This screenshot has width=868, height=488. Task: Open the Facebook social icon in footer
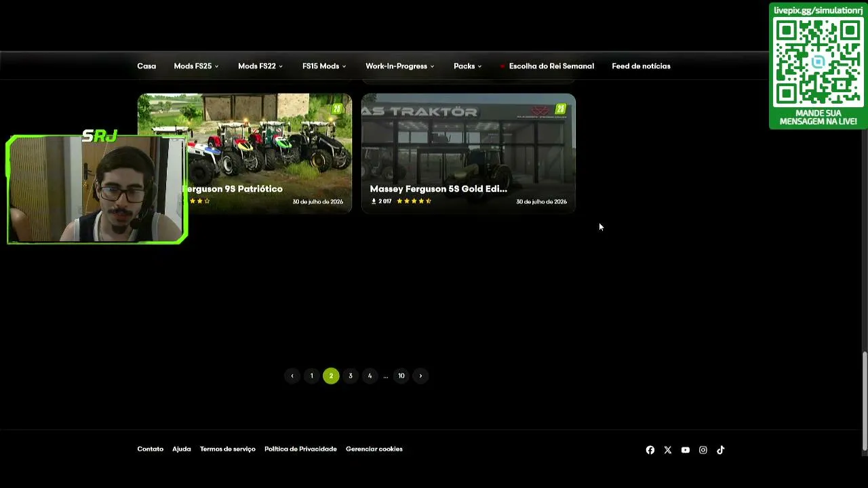click(650, 450)
